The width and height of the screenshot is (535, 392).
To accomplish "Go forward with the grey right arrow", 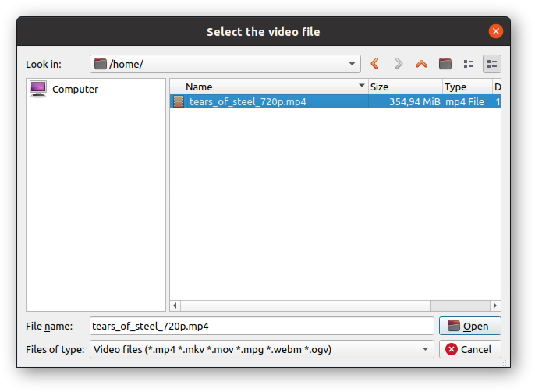I will pyautogui.click(x=399, y=64).
